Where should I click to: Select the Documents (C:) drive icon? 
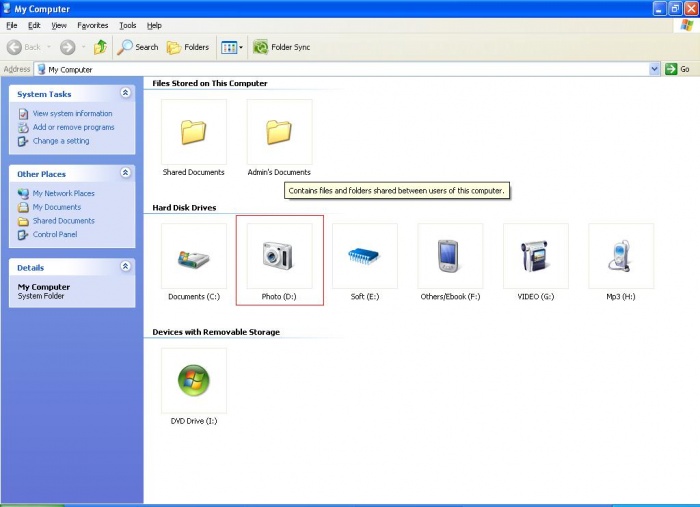193,257
